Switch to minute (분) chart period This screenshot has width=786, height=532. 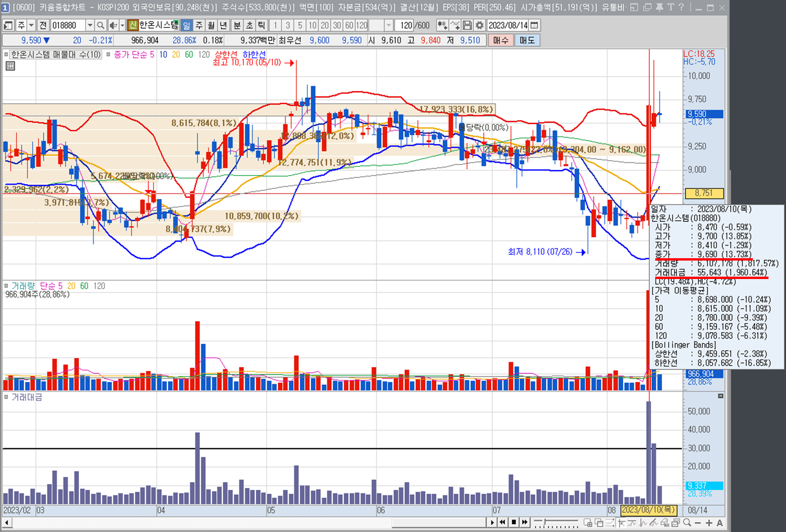click(x=237, y=25)
